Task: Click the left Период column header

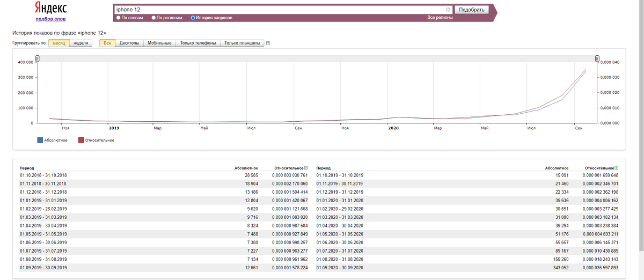Action: coord(27,168)
